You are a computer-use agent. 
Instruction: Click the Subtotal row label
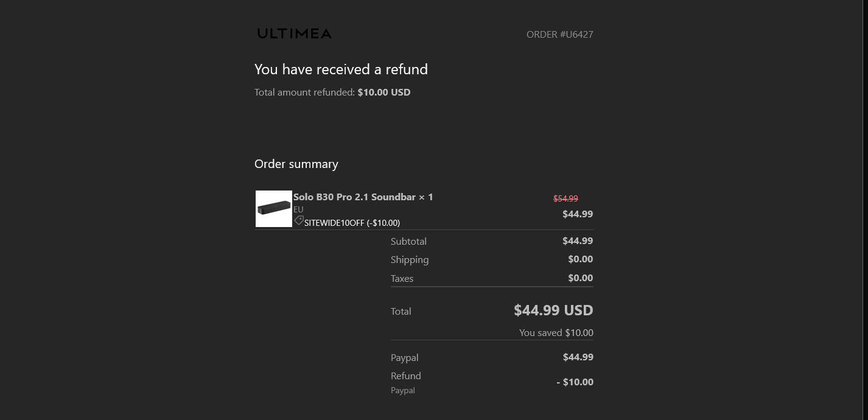(408, 242)
